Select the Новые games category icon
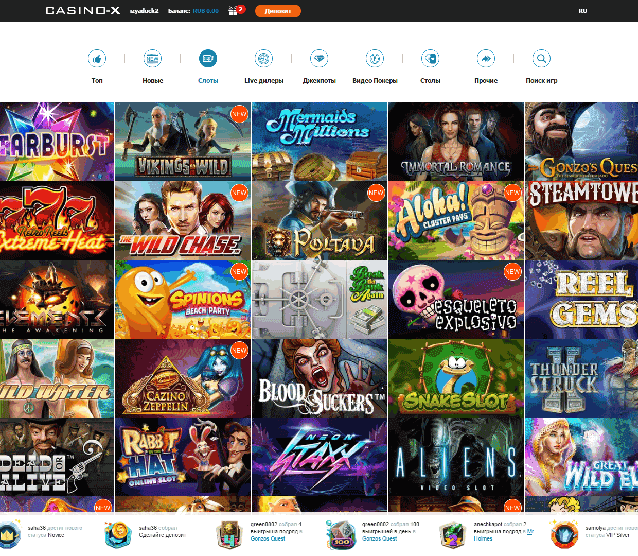This screenshot has width=638, height=556. [153, 59]
